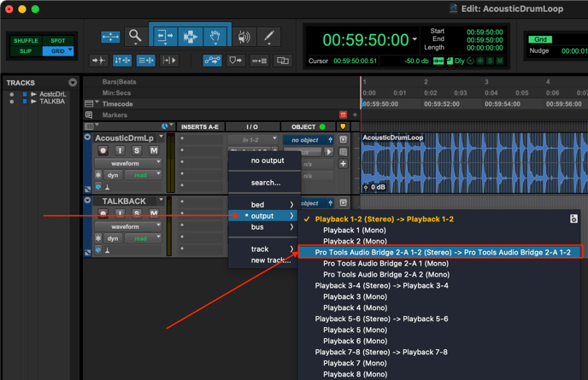Select Pro Tools Audio Bridge 2-A 1-2 Stereo

[x=441, y=252]
